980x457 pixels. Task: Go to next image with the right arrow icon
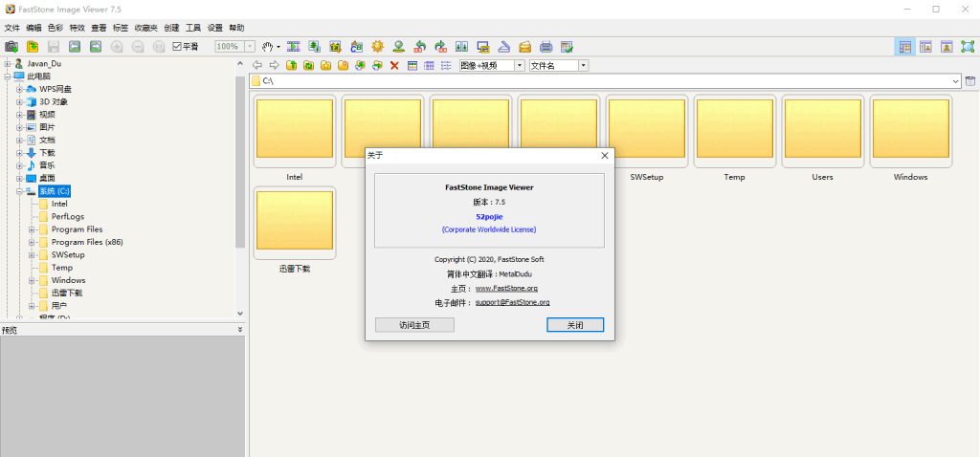pos(96,46)
